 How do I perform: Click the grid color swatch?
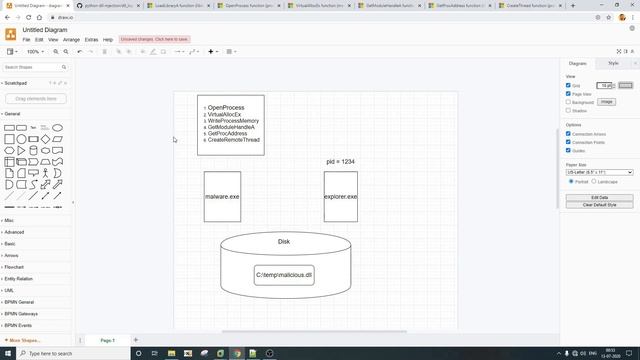625,85
